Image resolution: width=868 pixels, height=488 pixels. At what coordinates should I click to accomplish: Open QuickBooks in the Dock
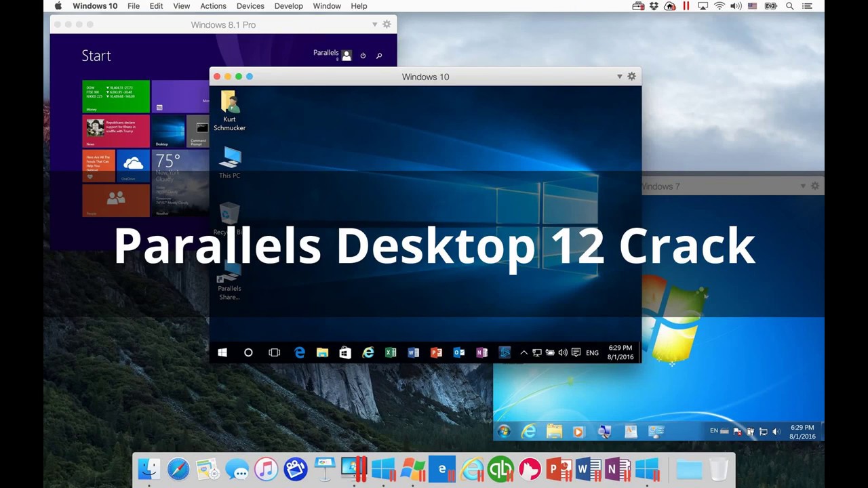click(x=500, y=469)
